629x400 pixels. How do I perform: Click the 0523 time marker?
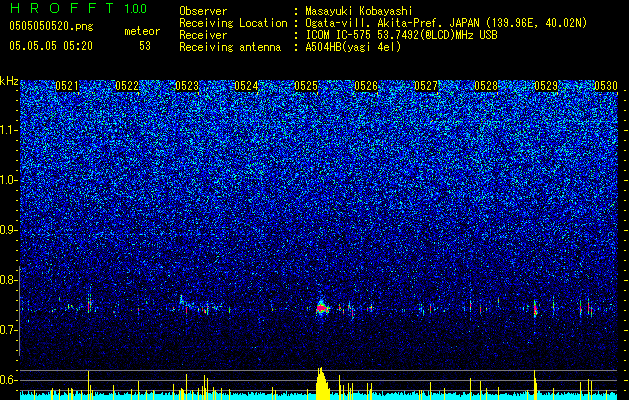click(187, 86)
